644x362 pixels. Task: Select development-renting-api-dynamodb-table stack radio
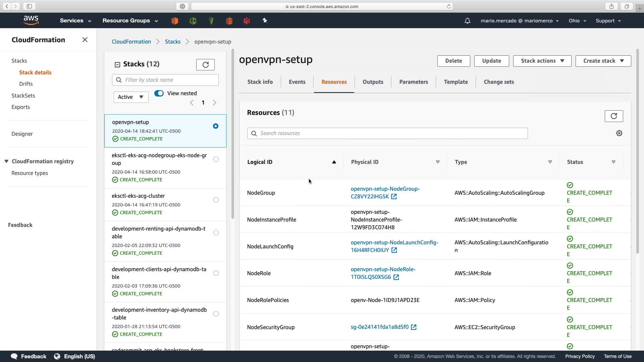pos(216,233)
